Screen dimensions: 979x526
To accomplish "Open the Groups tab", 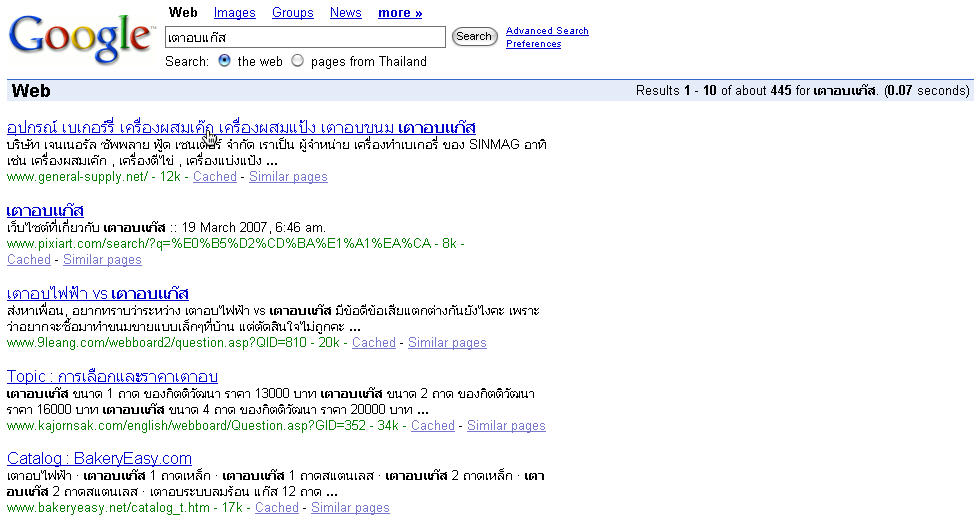I will click(293, 12).
